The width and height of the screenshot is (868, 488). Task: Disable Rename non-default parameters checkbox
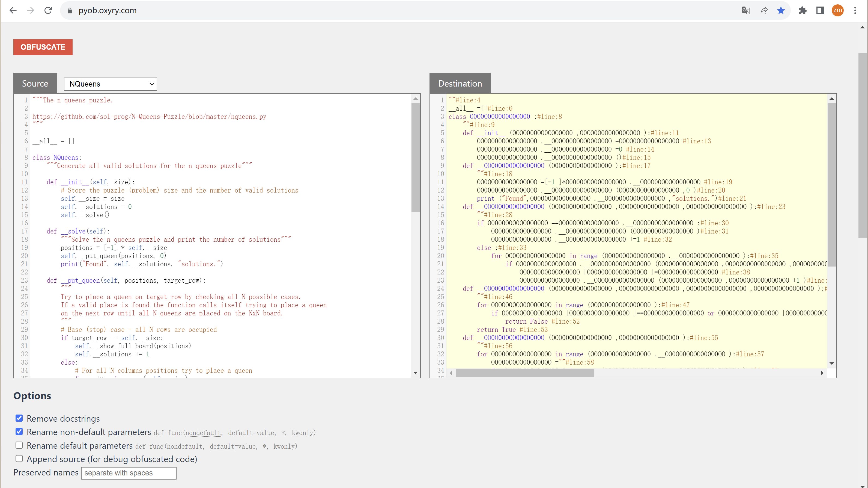pyautogui.click(x=19, y=432)
